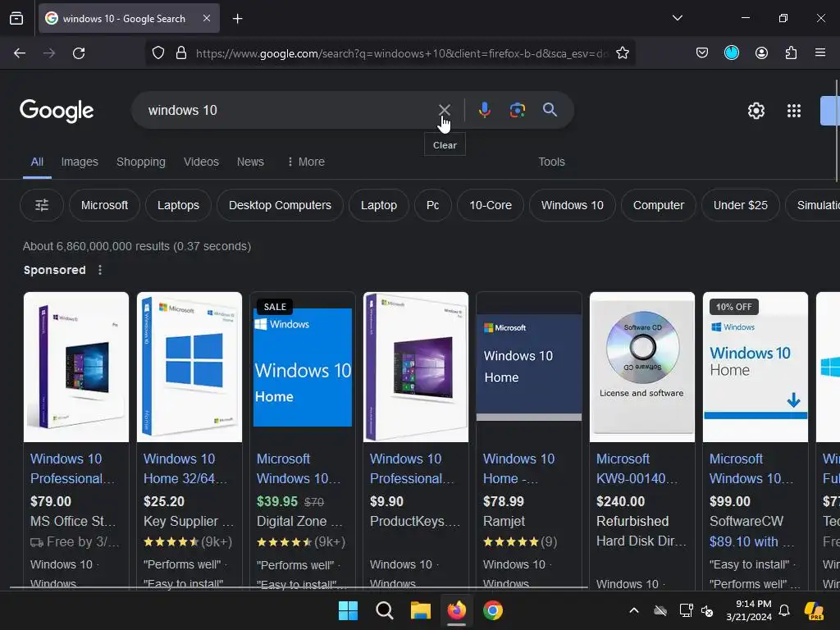Open the all filters slider icon chip
This screenshot has height=630, width=840.
pos(42,205)
